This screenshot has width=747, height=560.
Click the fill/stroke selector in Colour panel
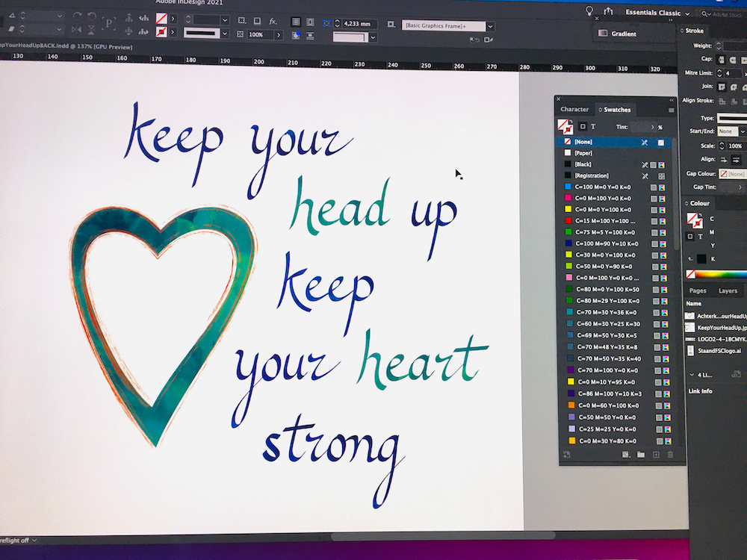tap(695, 220)
